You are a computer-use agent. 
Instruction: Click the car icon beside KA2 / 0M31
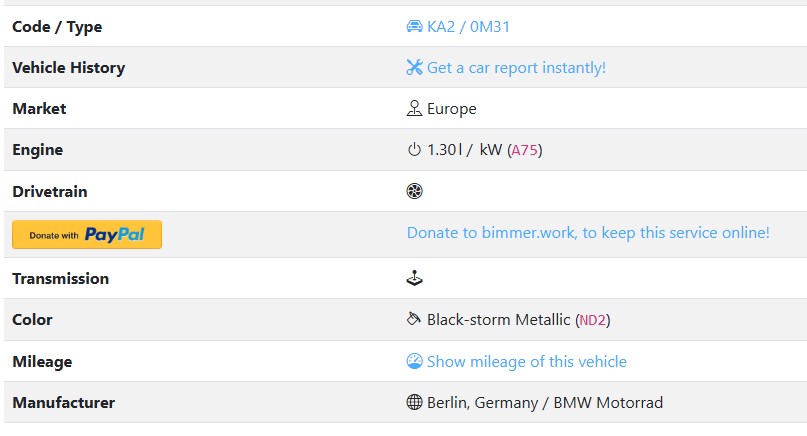click(415, 27)
